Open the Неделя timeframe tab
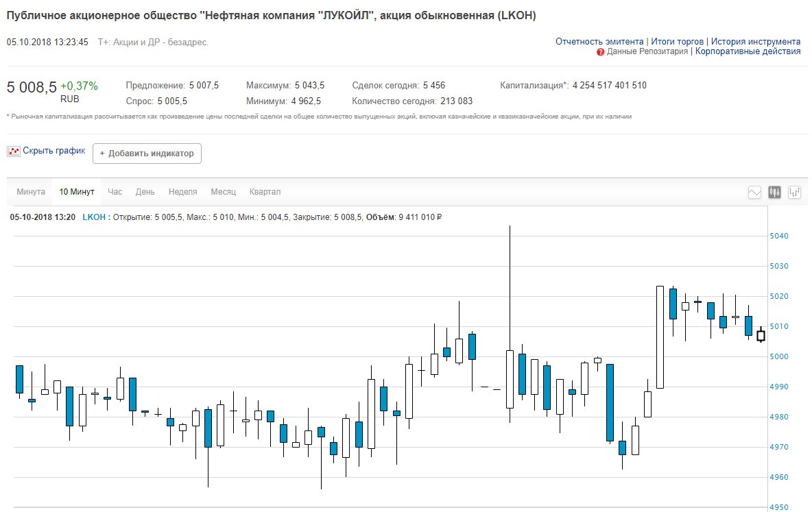The height and width of the screenshot is (512, 812). 183,191
